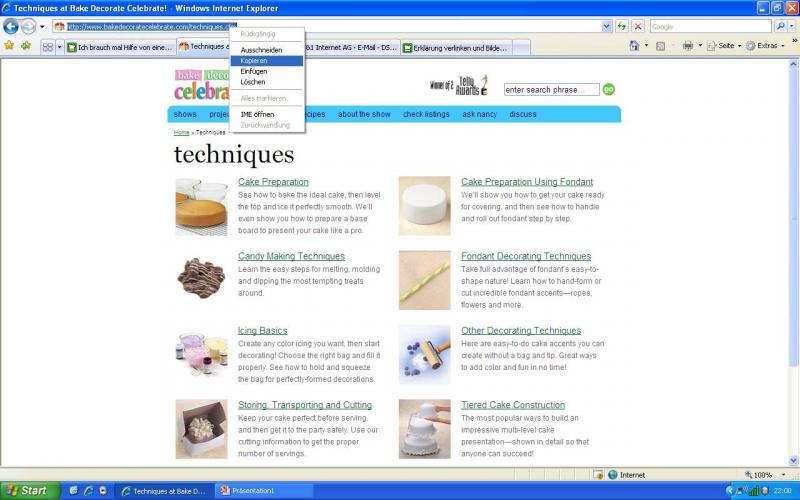Refresh the page with the green arrows icon
This screenshot has height=500, width=800.
click(622, 26)
